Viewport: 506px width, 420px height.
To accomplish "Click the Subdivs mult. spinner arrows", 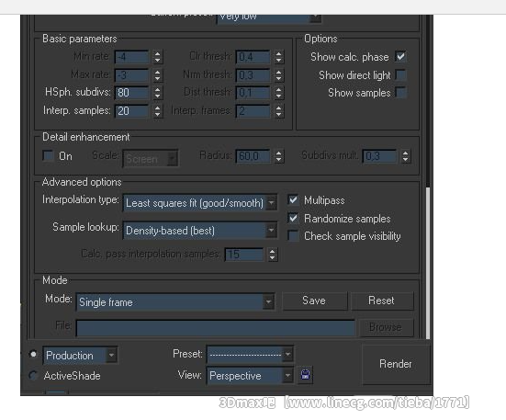I will [x=406, y=156].
